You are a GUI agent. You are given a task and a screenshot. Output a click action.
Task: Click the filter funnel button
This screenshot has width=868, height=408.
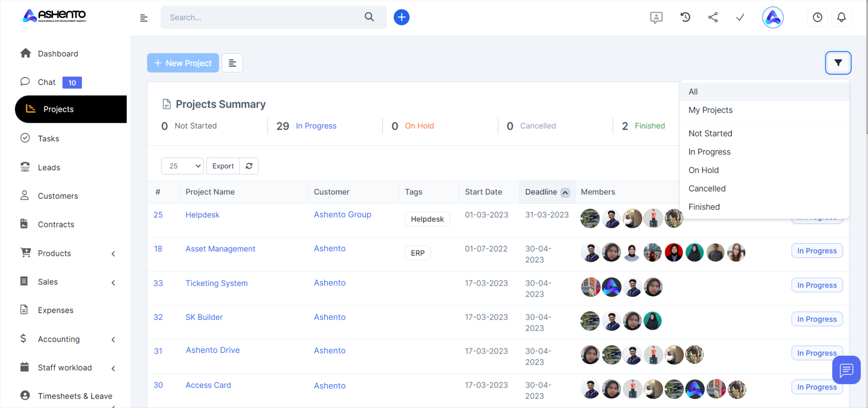point(838,63)
